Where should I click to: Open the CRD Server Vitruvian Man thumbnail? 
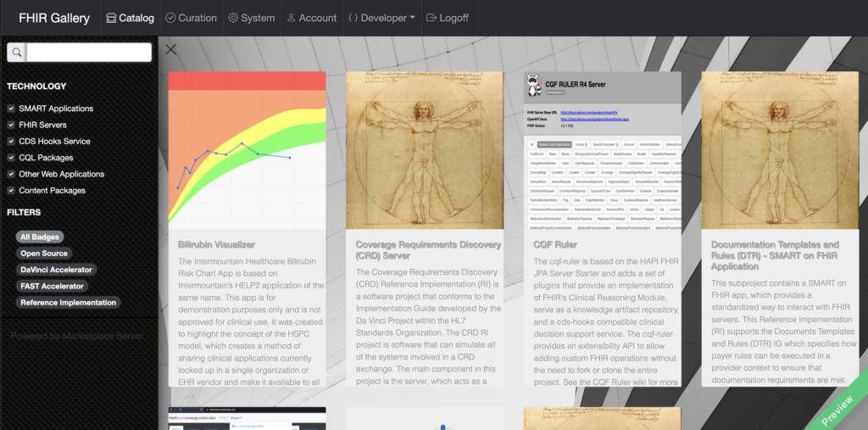tap(425, 150)
